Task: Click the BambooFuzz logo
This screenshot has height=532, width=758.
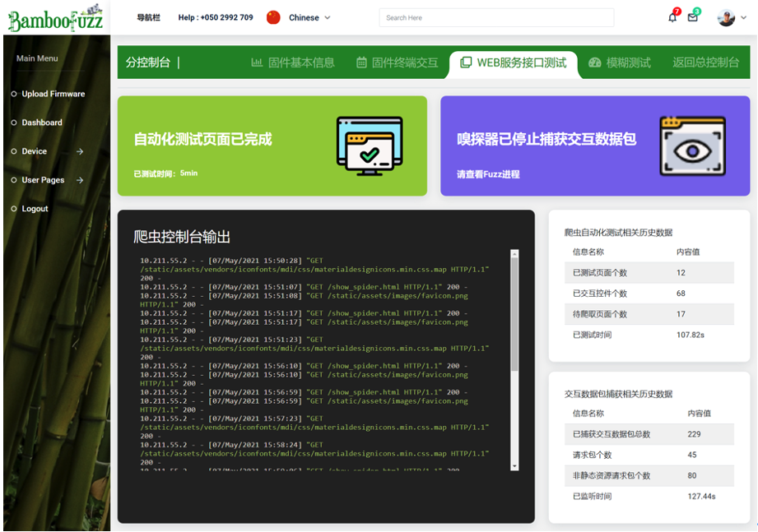Action: coord(54,17)
